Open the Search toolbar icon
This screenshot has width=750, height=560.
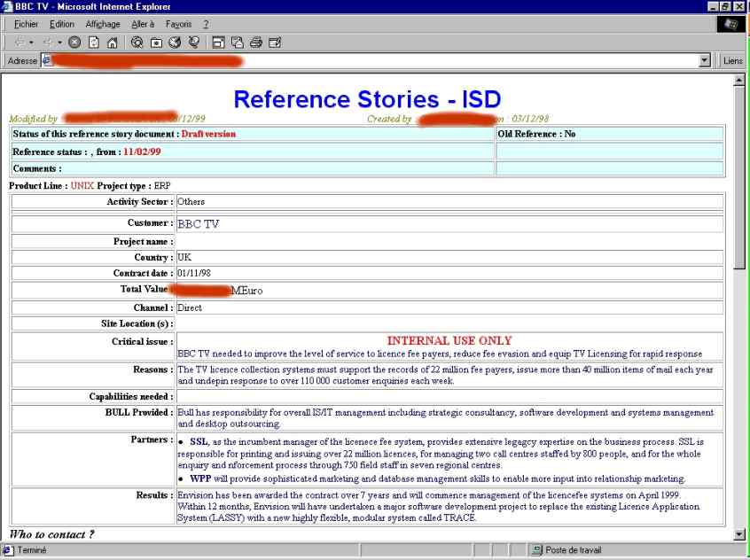click(x=137, y=43)
